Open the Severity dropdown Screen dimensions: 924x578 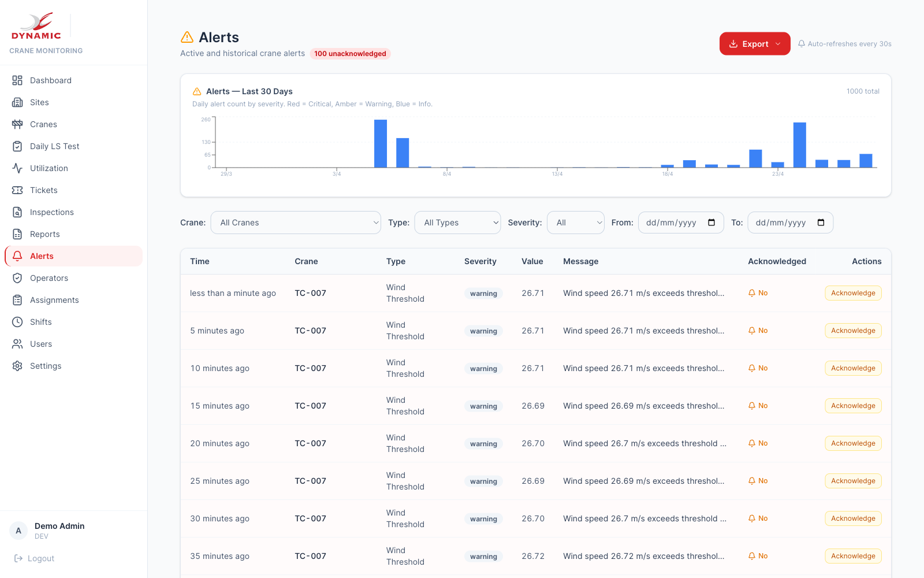click(x=575, y=223)
